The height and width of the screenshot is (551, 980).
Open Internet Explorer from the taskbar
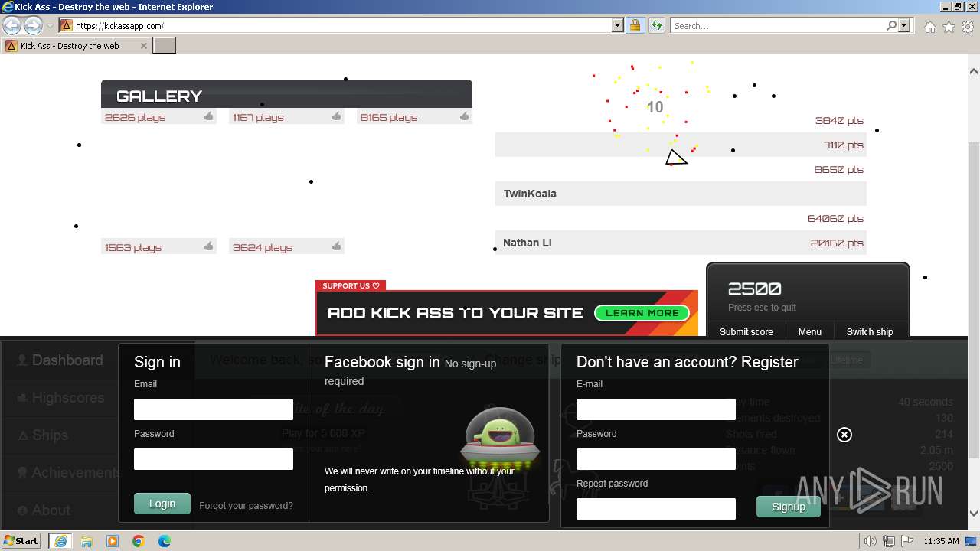[x=60, y=541]
